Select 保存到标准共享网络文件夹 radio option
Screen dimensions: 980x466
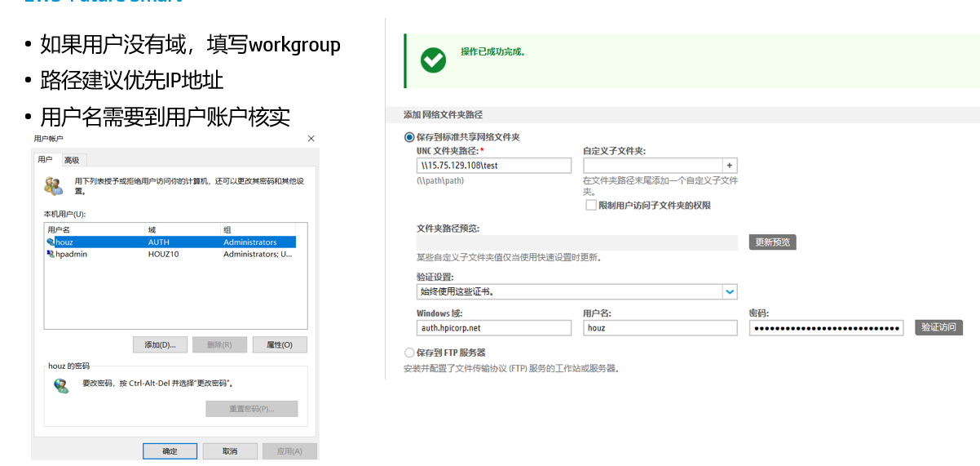click(x=409, y=137)
